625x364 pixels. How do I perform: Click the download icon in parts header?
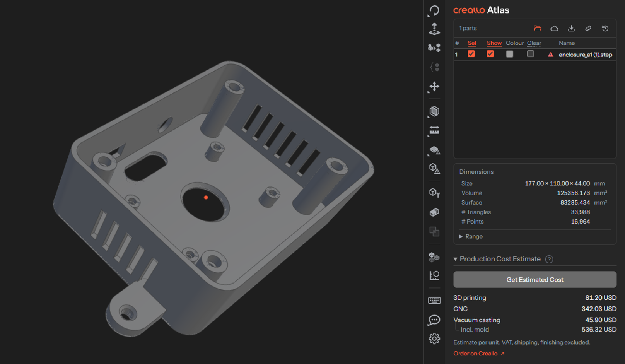(571, 28)
